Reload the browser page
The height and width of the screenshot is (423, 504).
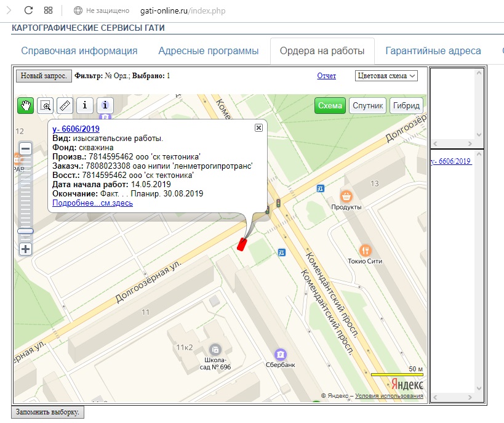click(28, 10)
